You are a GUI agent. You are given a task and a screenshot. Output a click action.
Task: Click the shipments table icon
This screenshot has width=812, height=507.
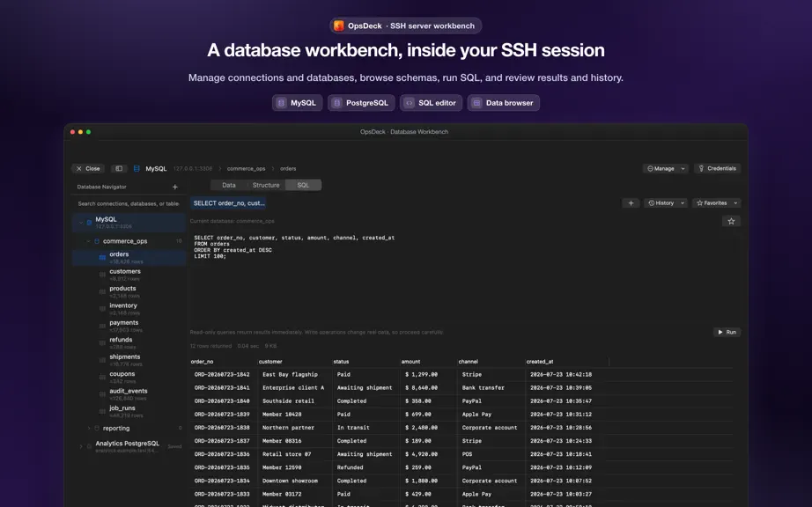coord(102,359)
